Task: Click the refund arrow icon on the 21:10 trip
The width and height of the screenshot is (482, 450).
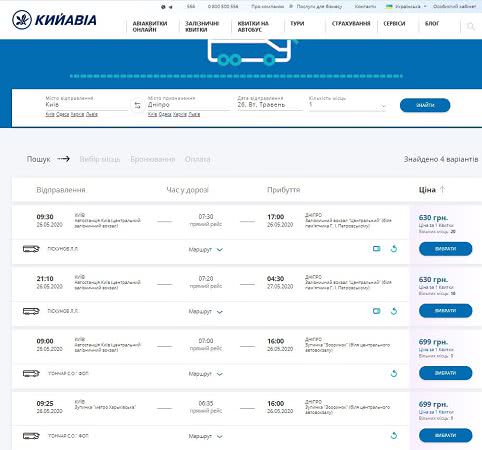Action: [394, 311]
